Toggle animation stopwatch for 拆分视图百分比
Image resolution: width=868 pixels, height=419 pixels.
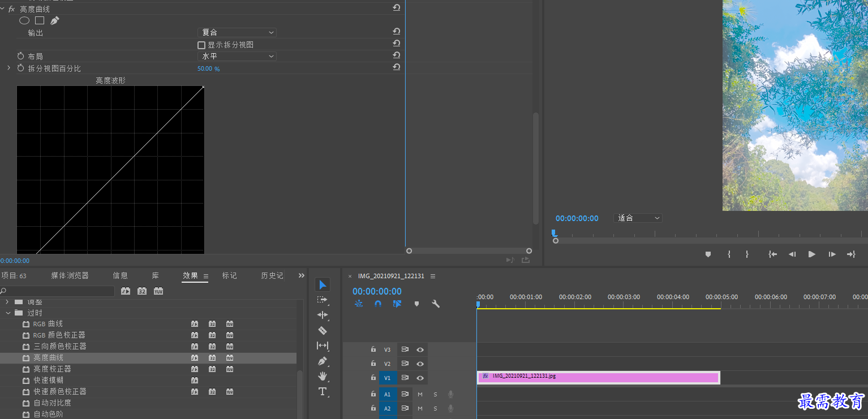[21, 68]
